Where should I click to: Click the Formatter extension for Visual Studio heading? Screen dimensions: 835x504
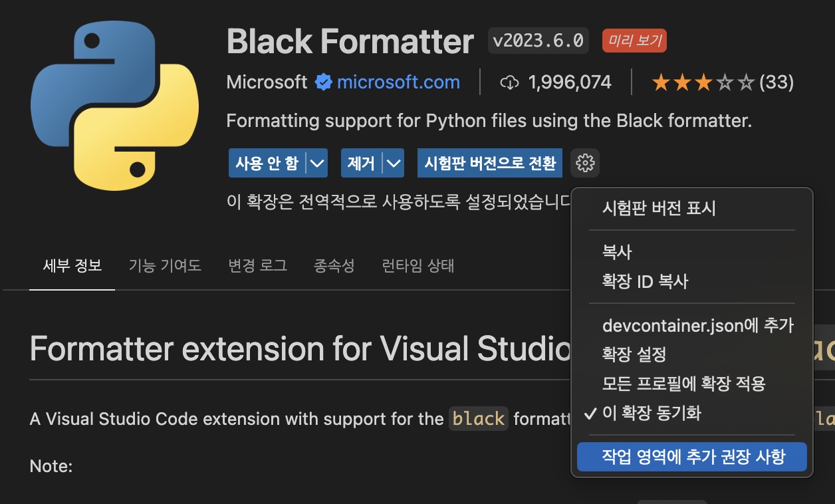tap(300, 349)
